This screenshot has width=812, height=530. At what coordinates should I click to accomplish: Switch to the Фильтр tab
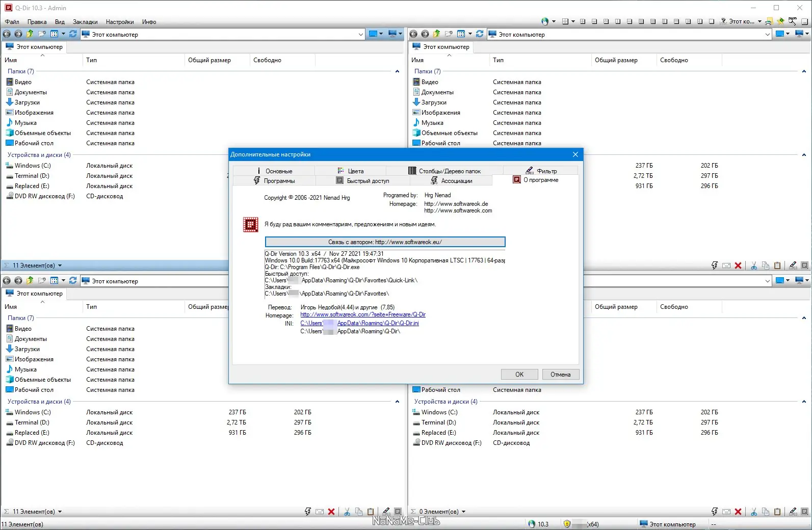[541, 171]
